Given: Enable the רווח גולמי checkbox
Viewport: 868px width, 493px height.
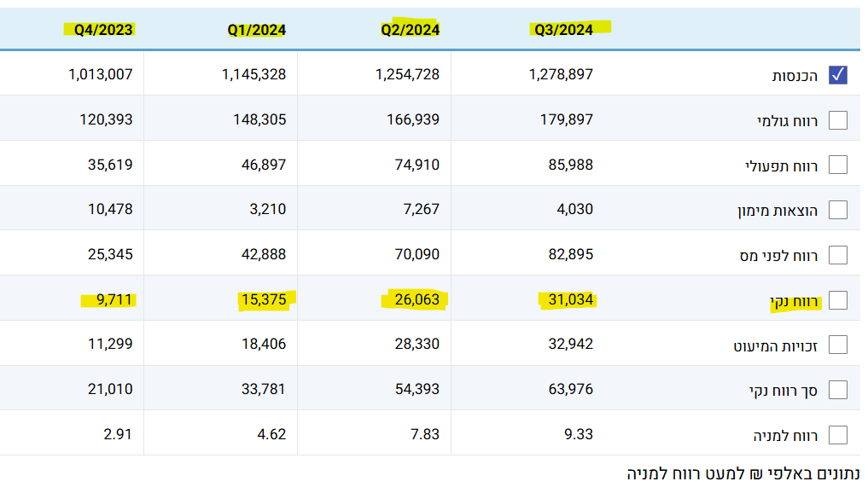Looking at the screenshot, I should (x=838, y=120).
